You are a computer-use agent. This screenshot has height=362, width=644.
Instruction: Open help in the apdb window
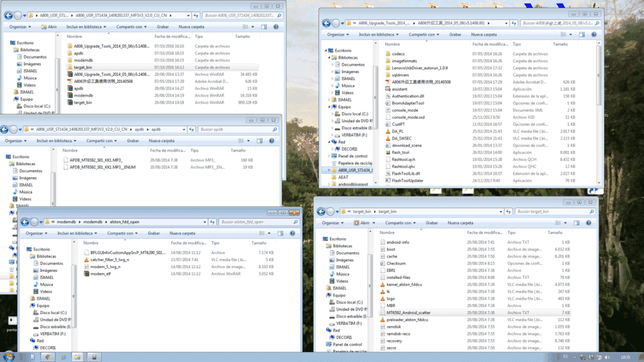[x=271, y=141]
